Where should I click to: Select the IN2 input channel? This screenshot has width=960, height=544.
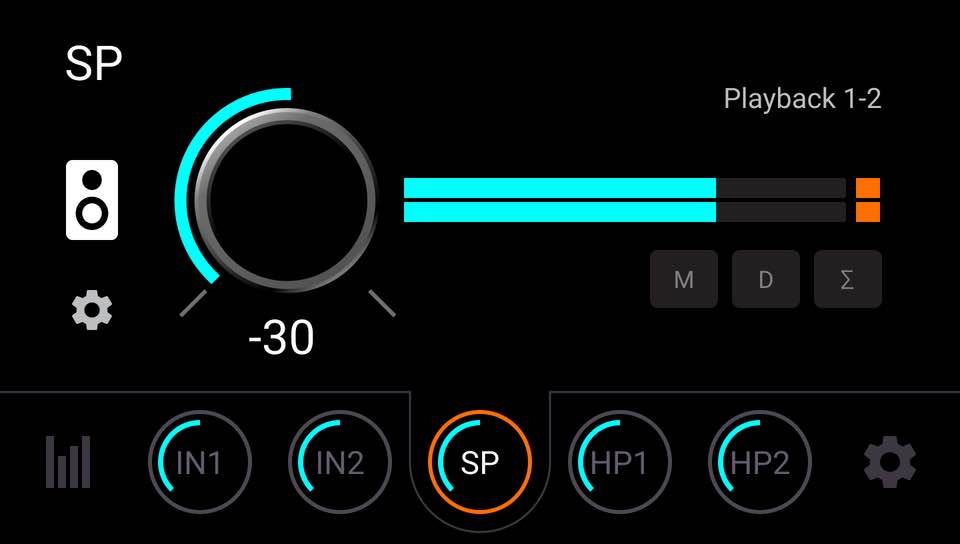[x=340, y=462]
